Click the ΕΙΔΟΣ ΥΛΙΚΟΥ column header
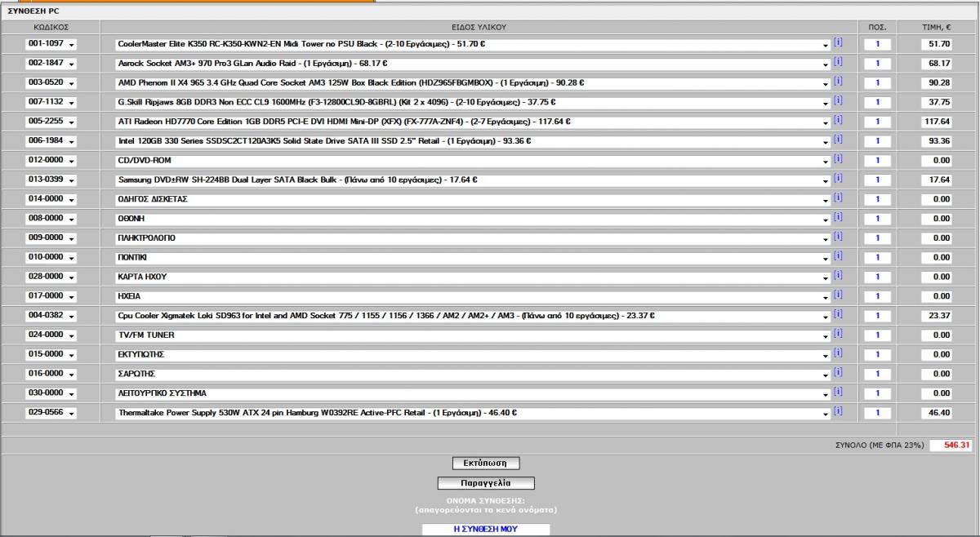Image resolution: width=980 pixels, height=537 pixels. [x=479, y=27]
